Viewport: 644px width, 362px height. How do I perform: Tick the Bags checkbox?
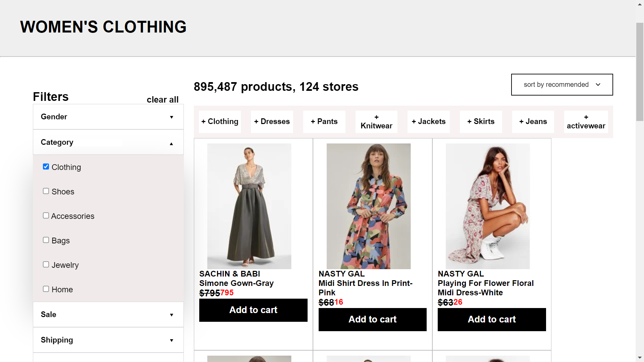[46, 240]
